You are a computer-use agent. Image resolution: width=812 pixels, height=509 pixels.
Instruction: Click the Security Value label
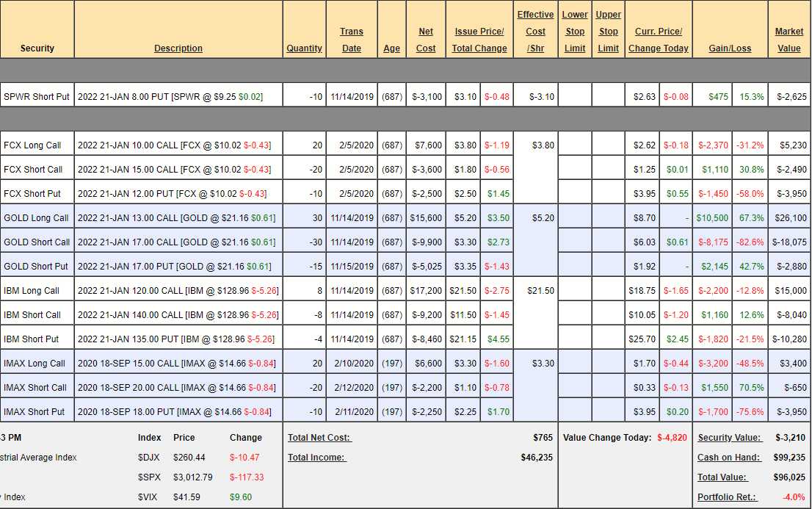click(x=729, y=438)
